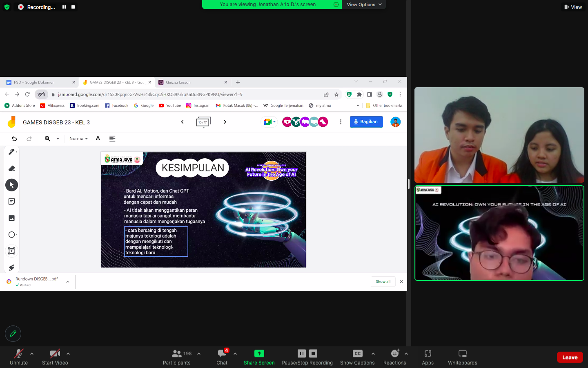
Task: Click the blue Bagikan button
Action: pos(366,122)
